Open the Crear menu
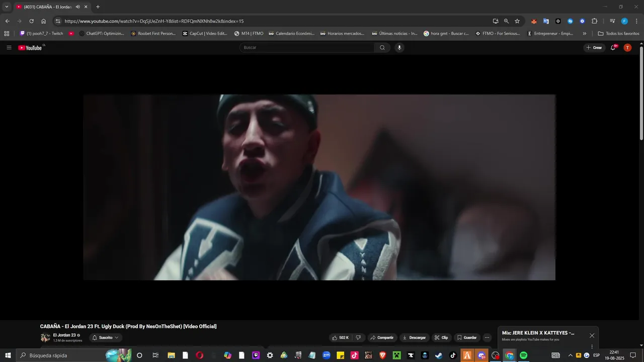The width and height of the screenshot is (644, 362). pyautogui.click(x=594, y=48)
